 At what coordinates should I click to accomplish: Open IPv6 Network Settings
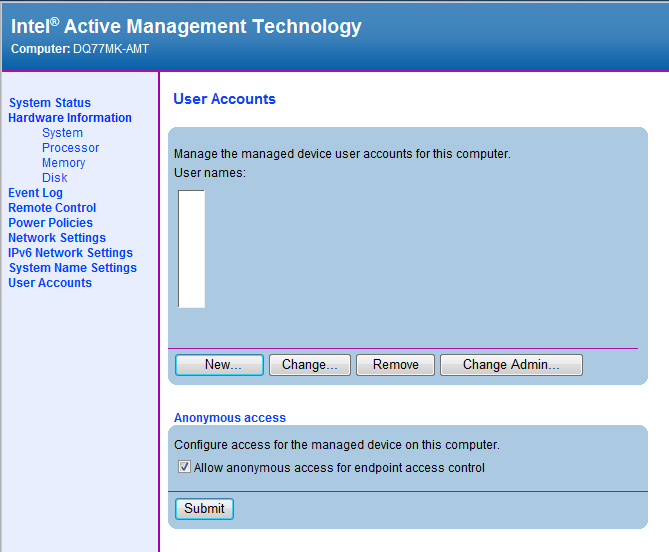(70, 253)
